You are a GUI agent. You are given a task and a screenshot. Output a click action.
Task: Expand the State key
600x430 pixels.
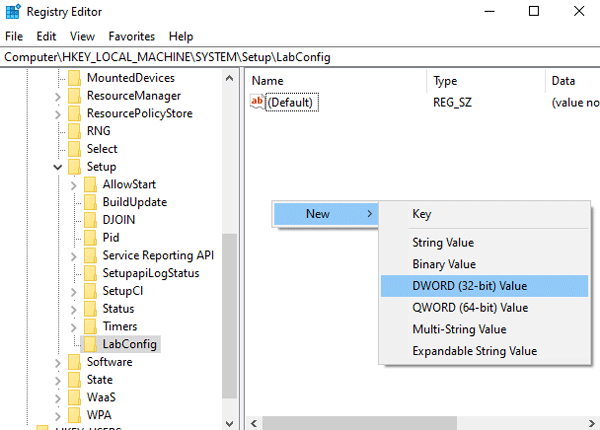pos(58,381)
